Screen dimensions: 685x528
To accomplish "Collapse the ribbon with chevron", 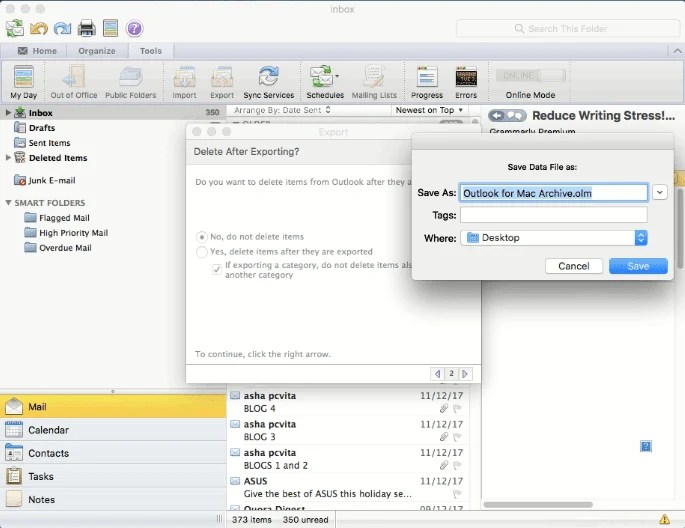I will [x=677, y=51].
